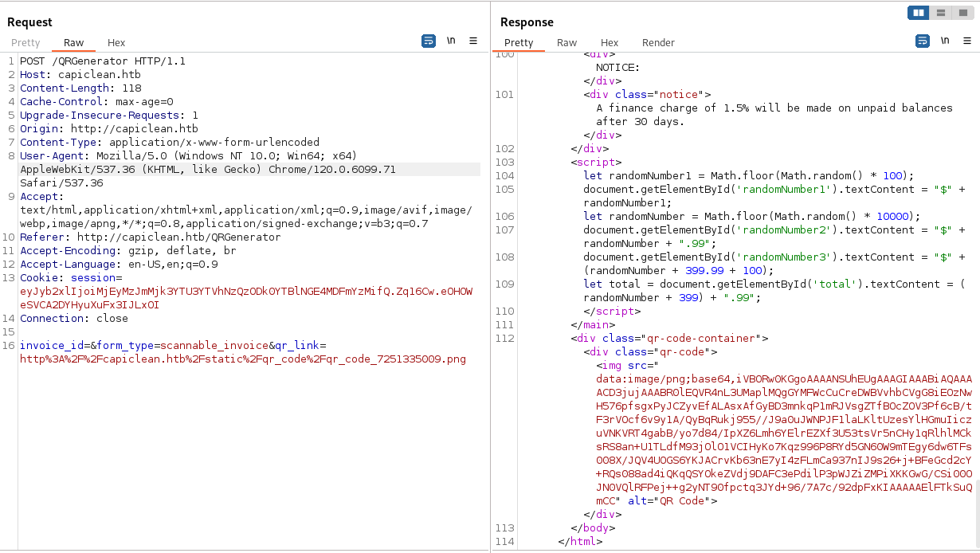Click the let total = document.getElementById line
This screenshot has height=553, width=980.
tap(774, 284)
